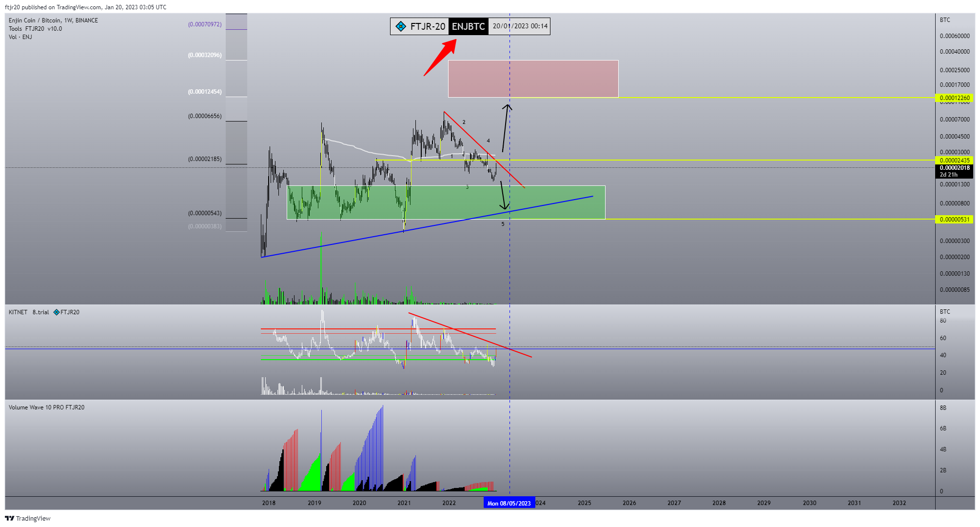This screenshot has width=980, height=527.
Task: Click the 0.00004500 price axis value
Action: click(955, 137)
